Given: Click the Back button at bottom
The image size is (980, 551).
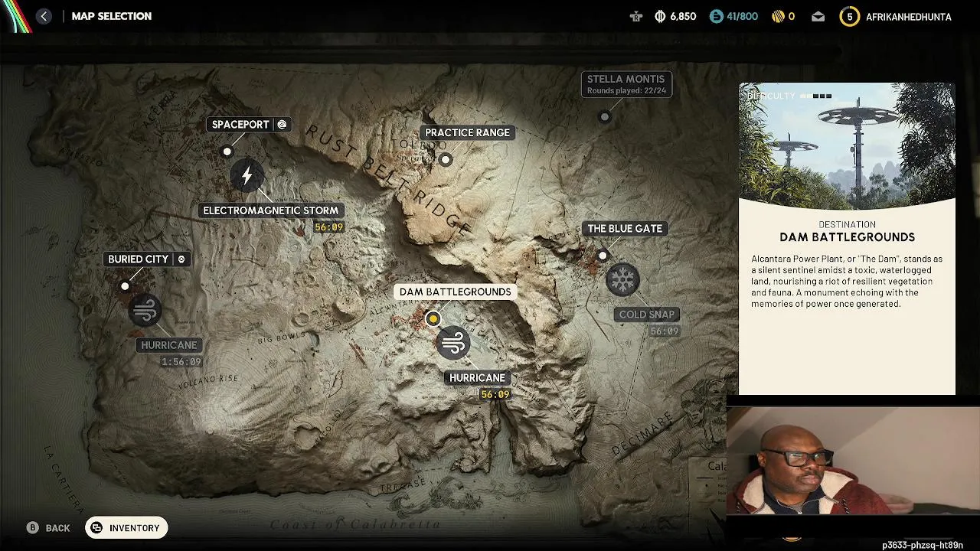Looking at the screenshot, I should [x=48, y=528].
